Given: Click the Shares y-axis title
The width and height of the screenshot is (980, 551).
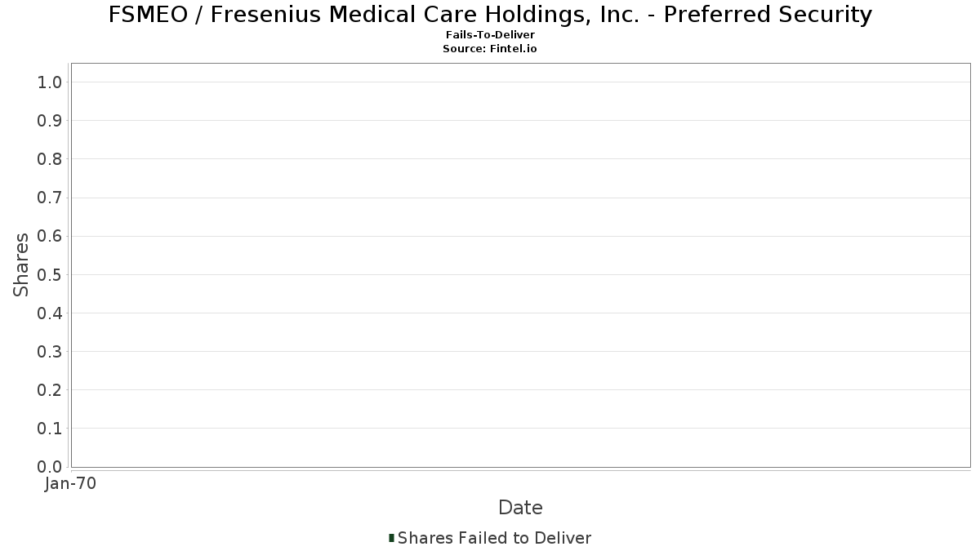Looking at the screenshot, I should pyautogui.click(x=21, y=264).
